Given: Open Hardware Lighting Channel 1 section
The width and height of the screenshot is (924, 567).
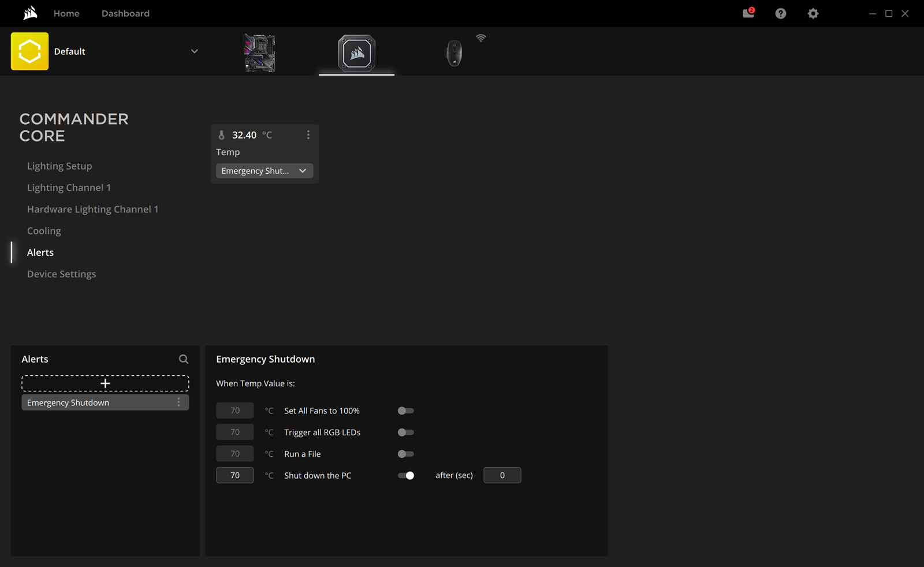Looking at the screenshot, I should (92, 210).
